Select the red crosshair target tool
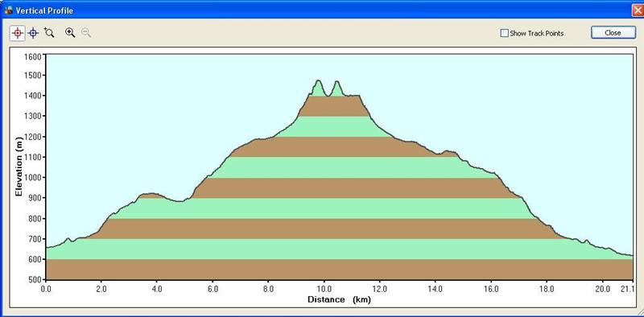 pos(17,33)
